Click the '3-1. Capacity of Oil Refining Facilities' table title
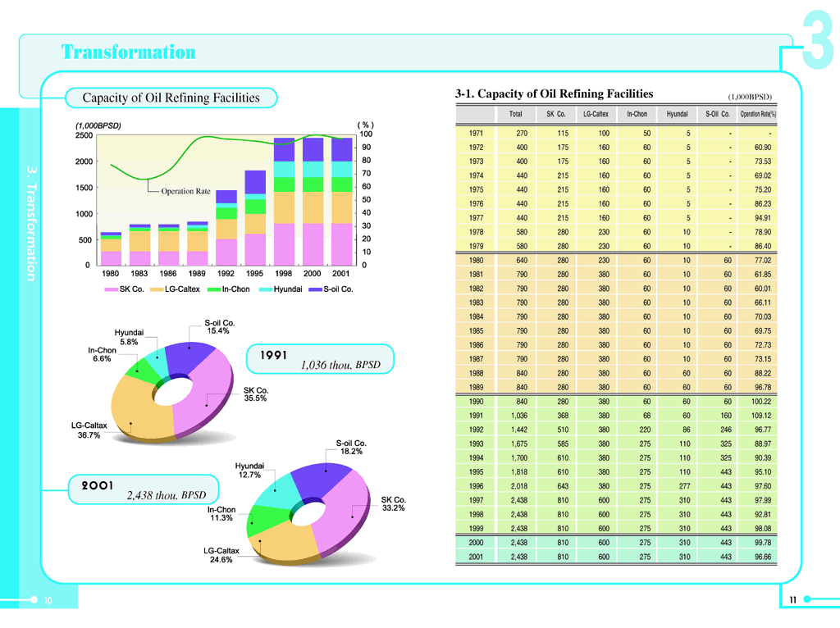This screenshot has height=628, width=840. click(554, 93)
